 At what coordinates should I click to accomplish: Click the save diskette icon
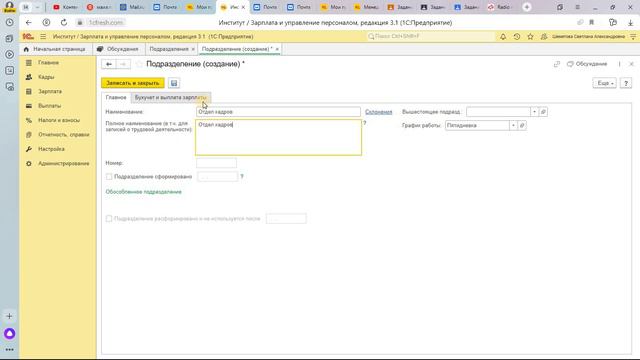174,83
